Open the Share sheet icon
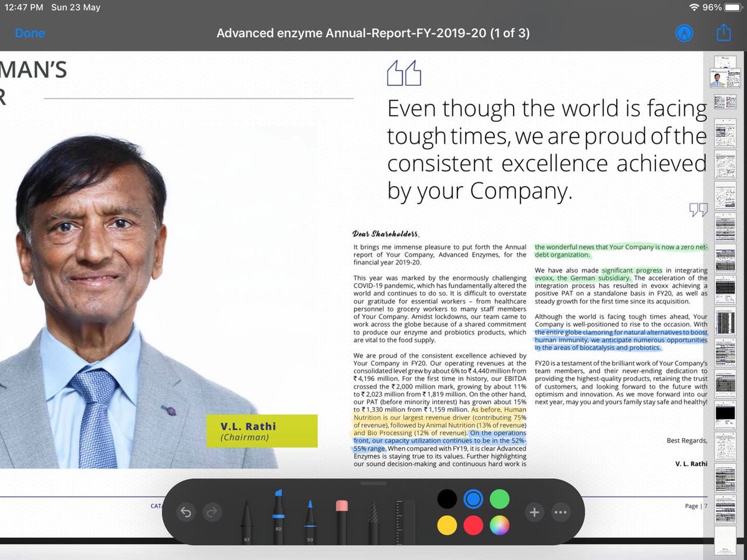This screenshot has height=560, width=747. [723, 32]
